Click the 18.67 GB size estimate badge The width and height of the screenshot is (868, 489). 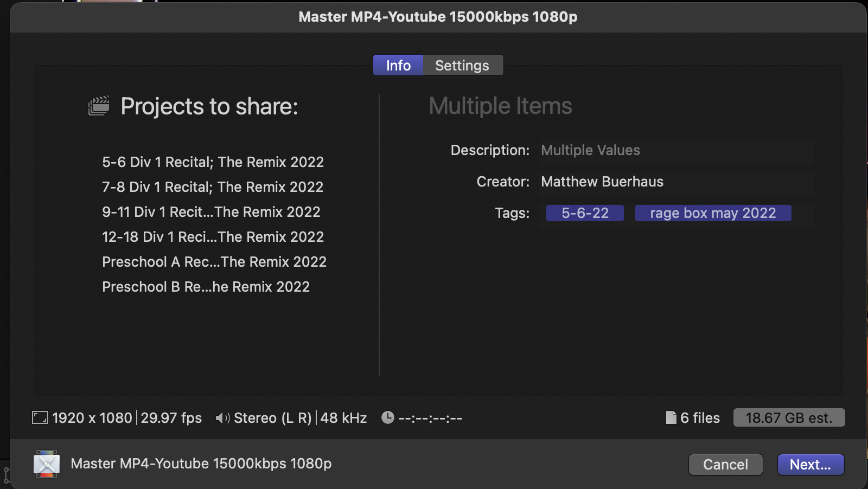coord(789,417)
